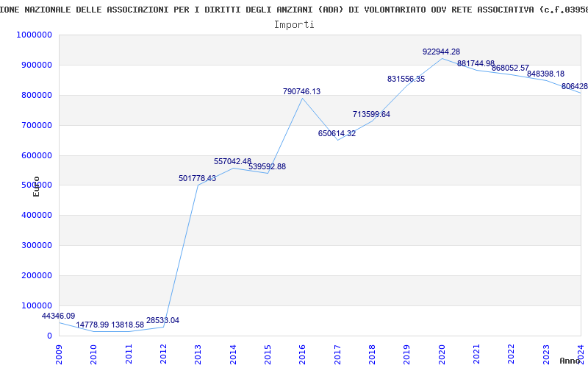Image resolution: width=588 pixels, height=368 pixels.
Task: Select the 790746.13 data label
Action: (301, 91)
